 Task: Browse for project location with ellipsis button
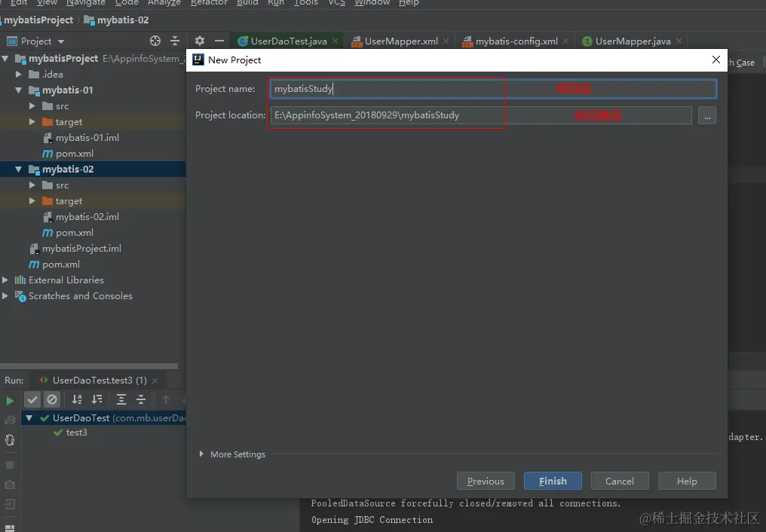click(x=707, y=116)
